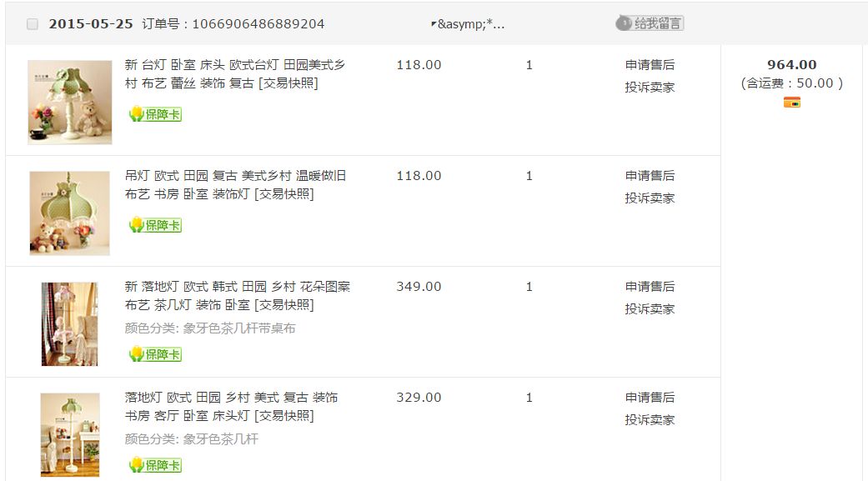This screenshot has width=868, height=481.
Task: Open the green table lamp thumbnail
Action: tap(70, 102)
